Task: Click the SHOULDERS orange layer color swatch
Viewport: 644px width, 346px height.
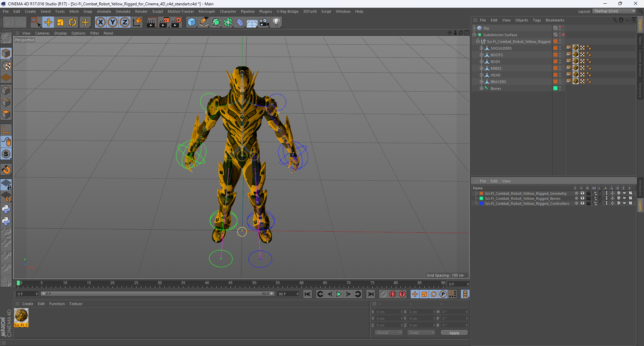Action: click(555, 48)
